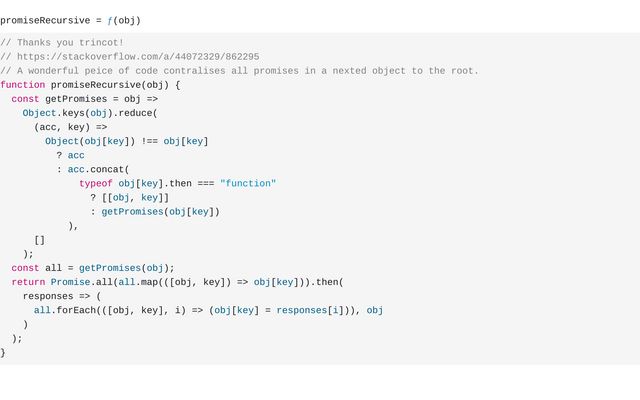Place cursor on the 'function' keyword
This screenshot has width=640, height=400.
[x=22, y=85]
